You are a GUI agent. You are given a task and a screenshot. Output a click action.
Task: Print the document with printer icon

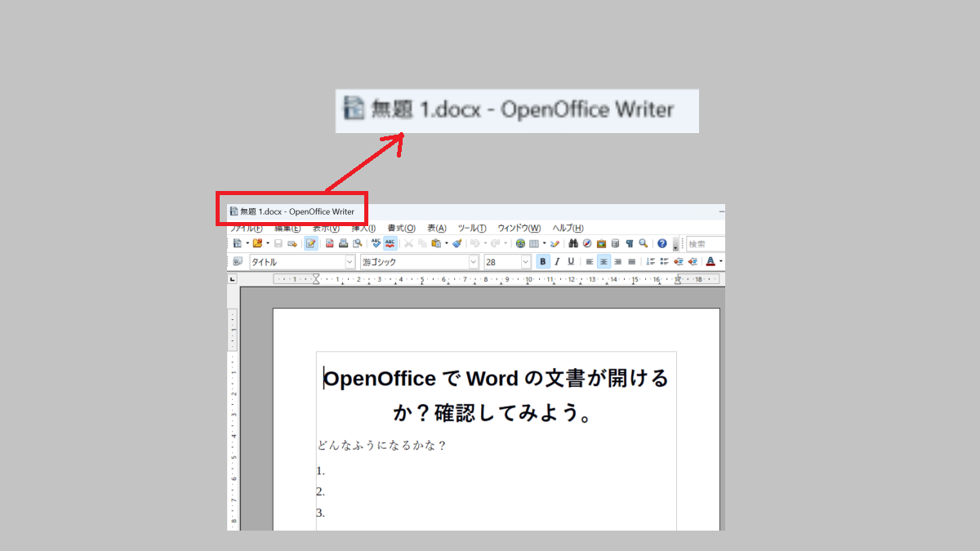click(x=343, y=243)
